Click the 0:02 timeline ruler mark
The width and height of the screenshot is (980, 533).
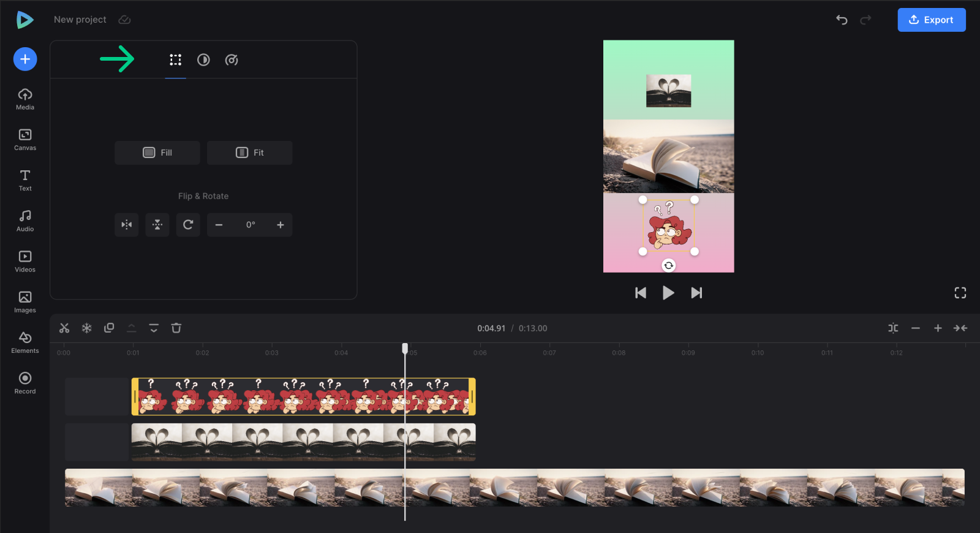tap(203, 353)
